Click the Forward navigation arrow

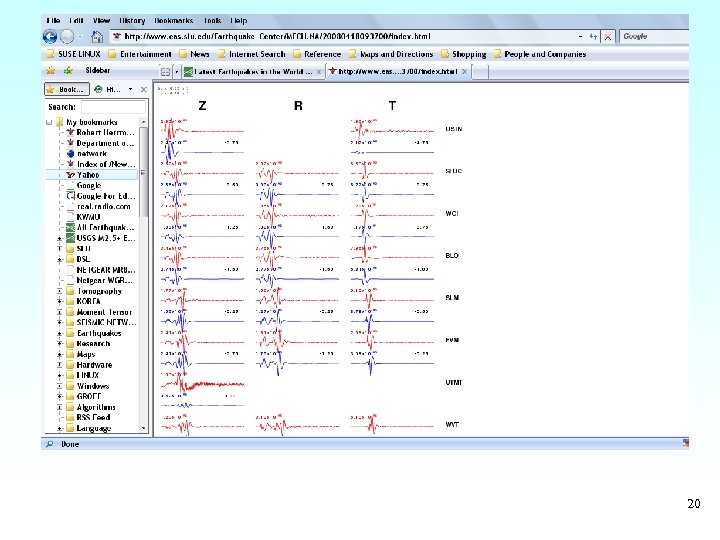(x=66, y=37)
